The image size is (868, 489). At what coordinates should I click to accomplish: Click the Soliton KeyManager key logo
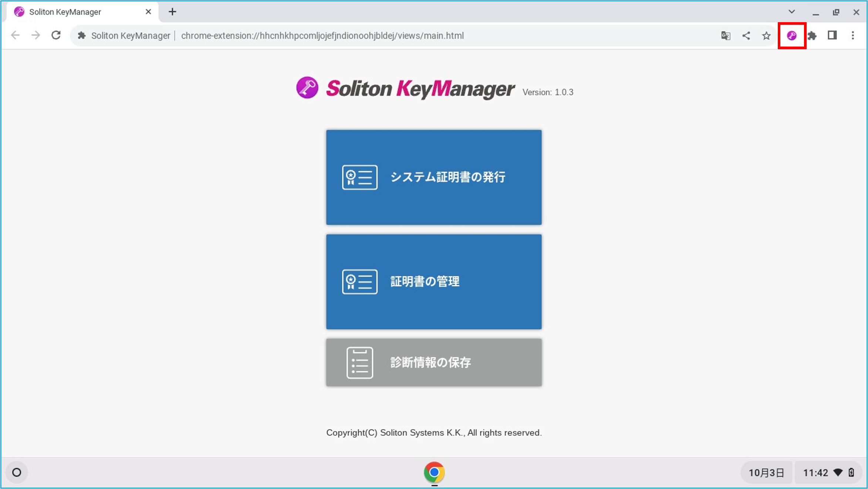click(x=307, y=88)
